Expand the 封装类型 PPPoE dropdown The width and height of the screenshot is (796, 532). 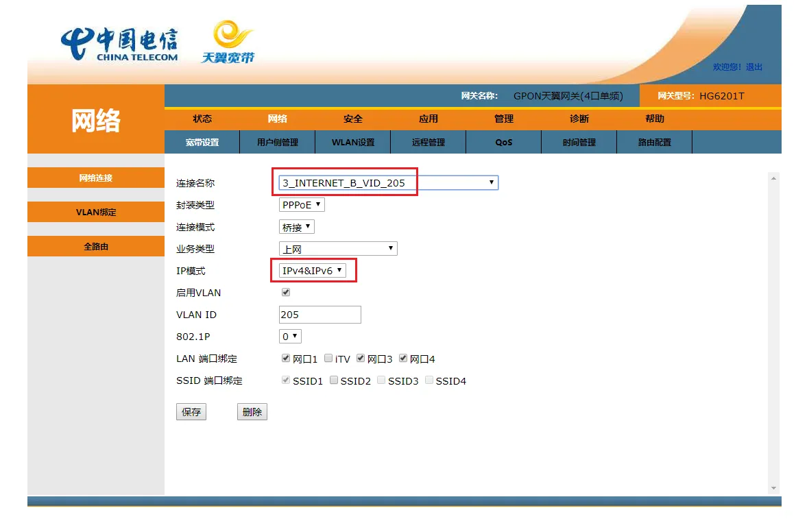coord(302,204)
